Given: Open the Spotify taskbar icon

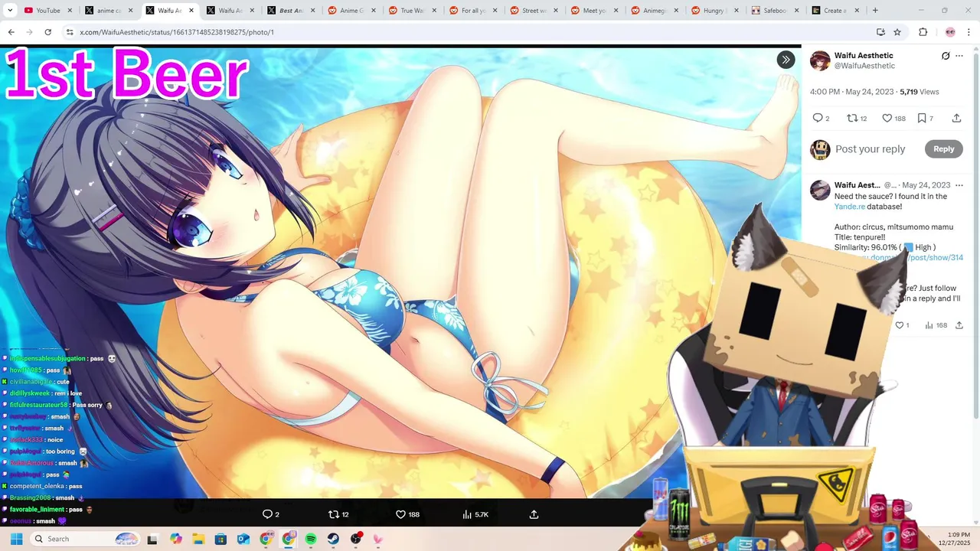Looking at the screenshot, I should pos(311,539).
